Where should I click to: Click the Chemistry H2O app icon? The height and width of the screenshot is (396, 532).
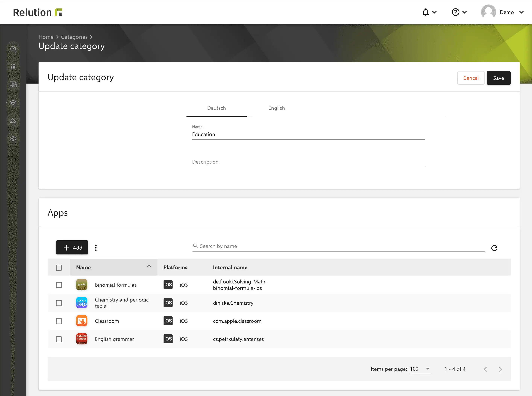[82, 303]
